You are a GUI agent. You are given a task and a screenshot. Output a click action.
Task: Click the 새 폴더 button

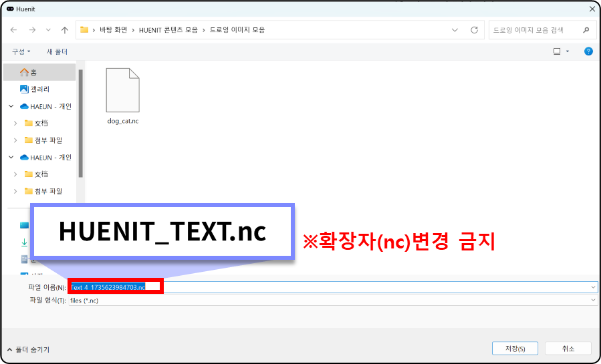coord(57,51)
